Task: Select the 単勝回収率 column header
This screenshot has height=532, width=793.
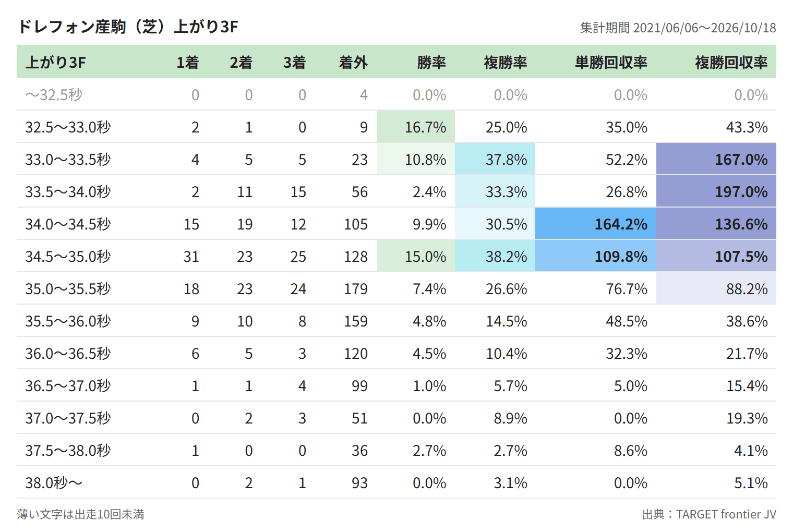Action: pyautogui.click(x=611, y=63)
